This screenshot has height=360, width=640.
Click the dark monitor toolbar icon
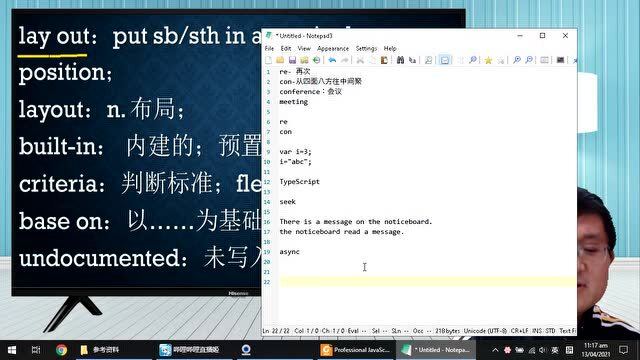tap(560, 60)
